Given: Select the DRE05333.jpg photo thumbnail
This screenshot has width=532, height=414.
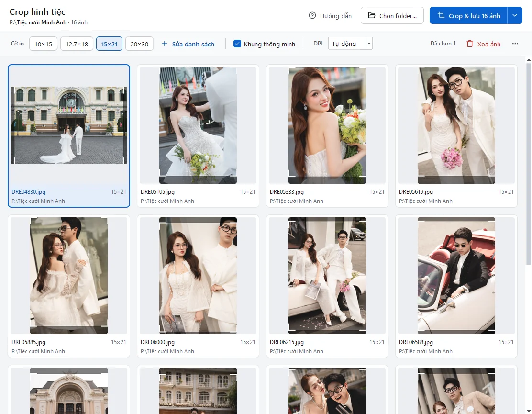Looking at the screenshot, I should (x=327, y=125).
